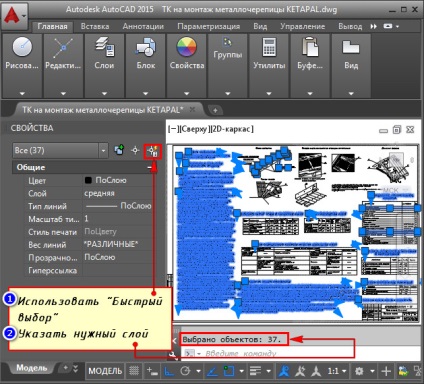The image size is (424, 384).
Task: Open the 1:1 annotation scale dropdown
Action: (337, 371)
